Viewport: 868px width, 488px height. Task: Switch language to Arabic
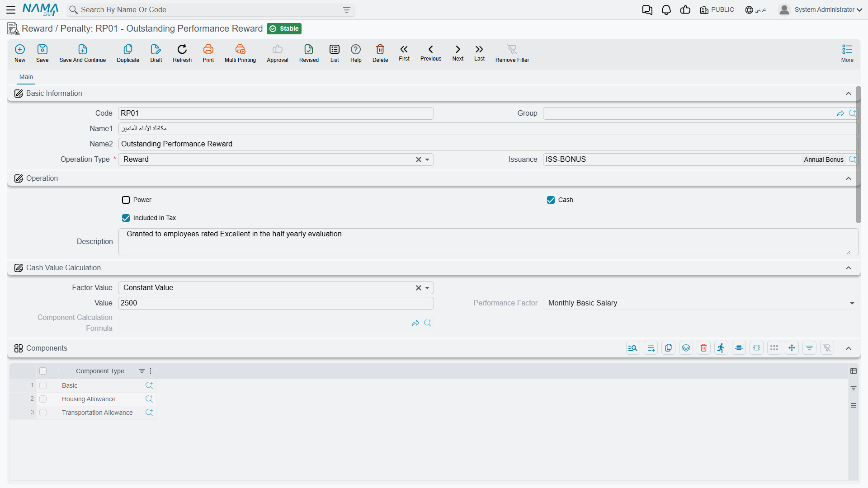pos(756,10)
